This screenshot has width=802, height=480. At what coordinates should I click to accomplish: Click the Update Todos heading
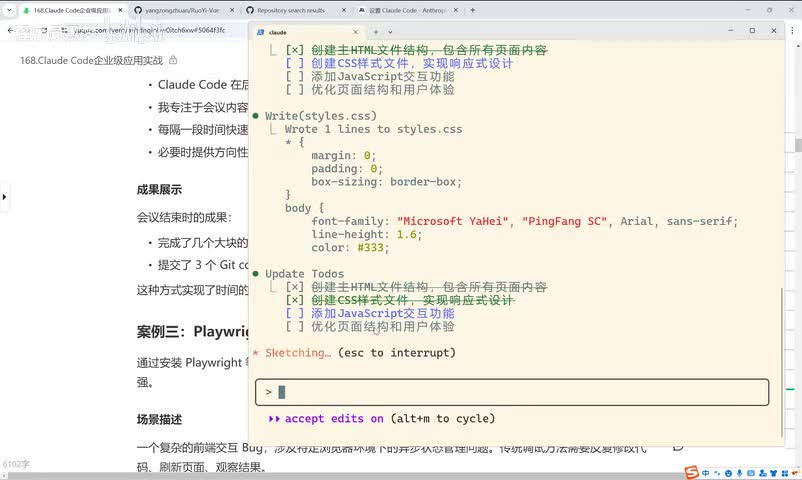click(x=304, y=274)
